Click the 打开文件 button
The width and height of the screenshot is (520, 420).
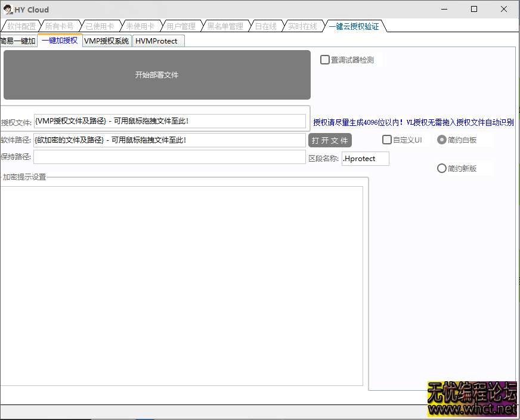click(x=330, y=140)
